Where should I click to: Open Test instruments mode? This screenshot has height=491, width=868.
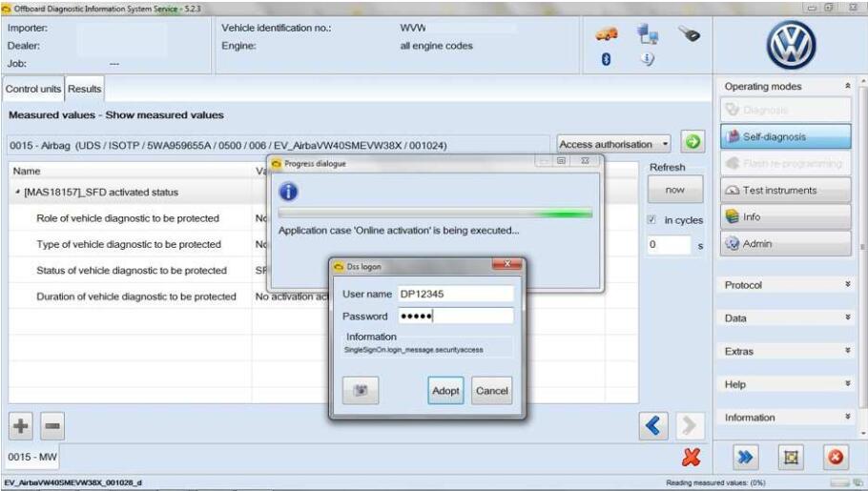(x=786, y=190)
